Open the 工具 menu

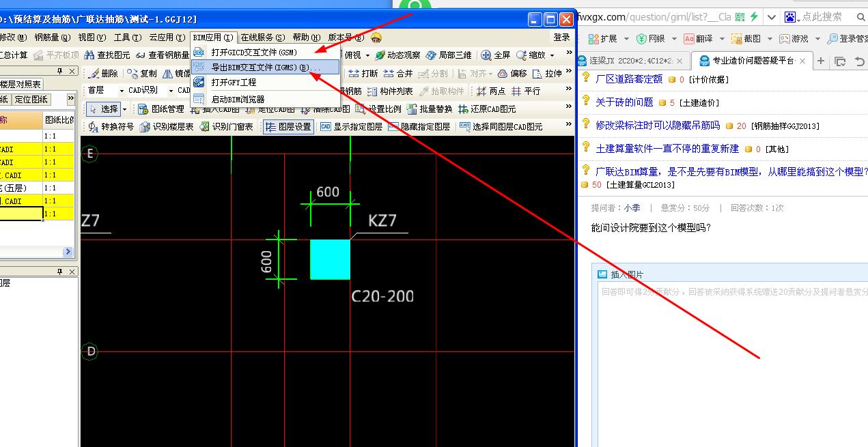click(x=128, y=38)
